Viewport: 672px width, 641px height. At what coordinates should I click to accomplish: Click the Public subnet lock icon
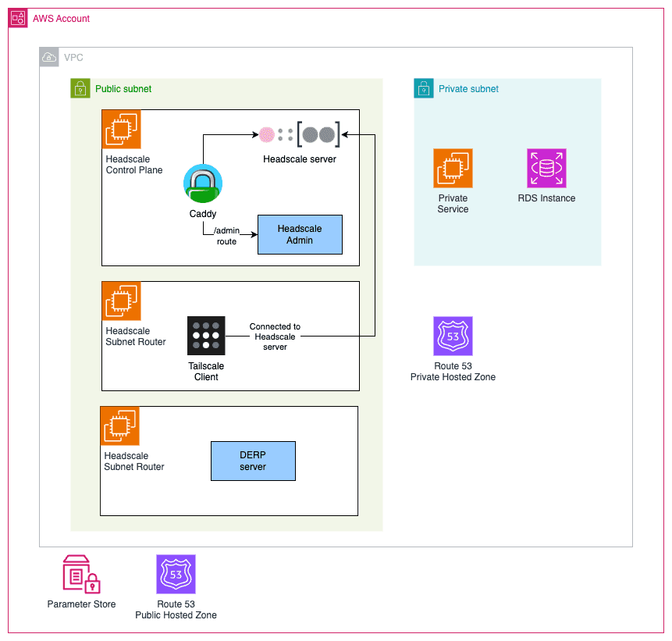tap(80, 89)
